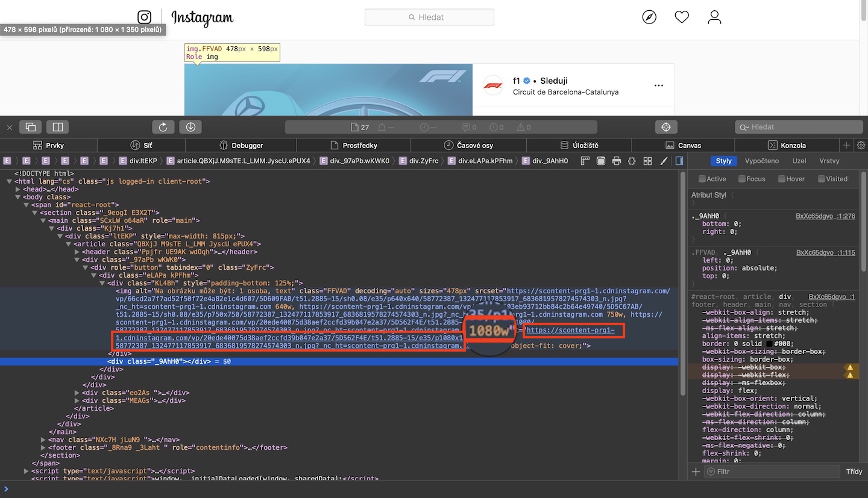Select div.eLAPa.kPFhm breadcrumb item
868x498 pixels.
click(480, 161)
